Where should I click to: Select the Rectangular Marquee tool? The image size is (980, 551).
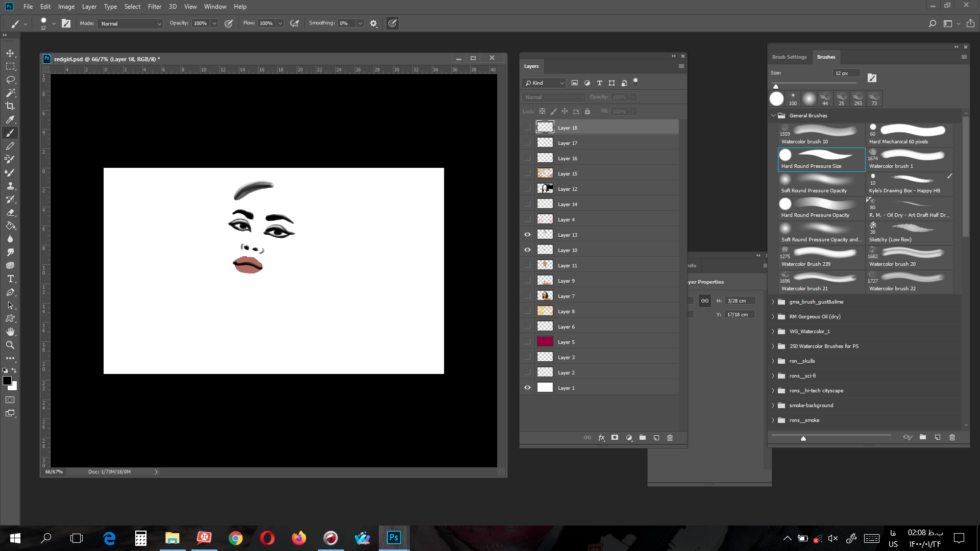tap(10, 66)
